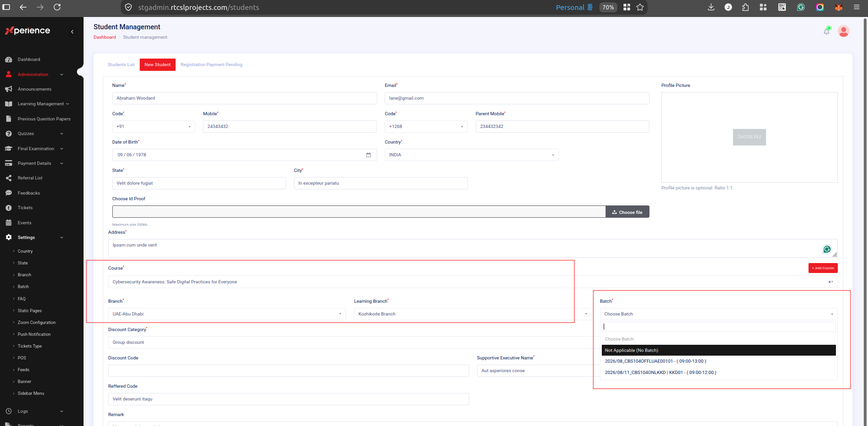Open the Batch settings link
Screen dimensions: 868x426
tap(23, 287)
